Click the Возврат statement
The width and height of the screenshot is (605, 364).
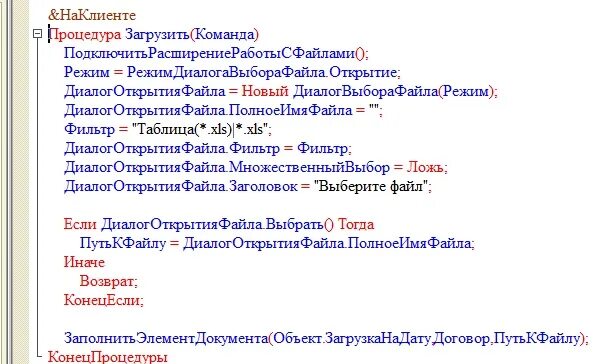tap(108, 281)
